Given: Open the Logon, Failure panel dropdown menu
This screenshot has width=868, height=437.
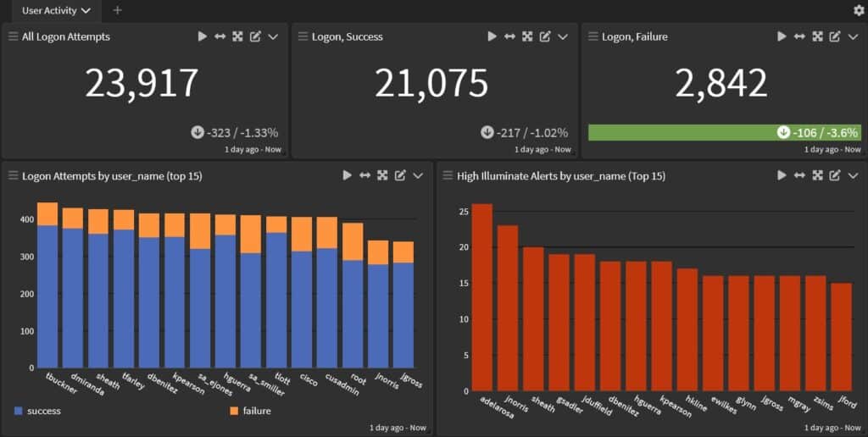Looking at the screenshot, I should (x=853, y=36).
